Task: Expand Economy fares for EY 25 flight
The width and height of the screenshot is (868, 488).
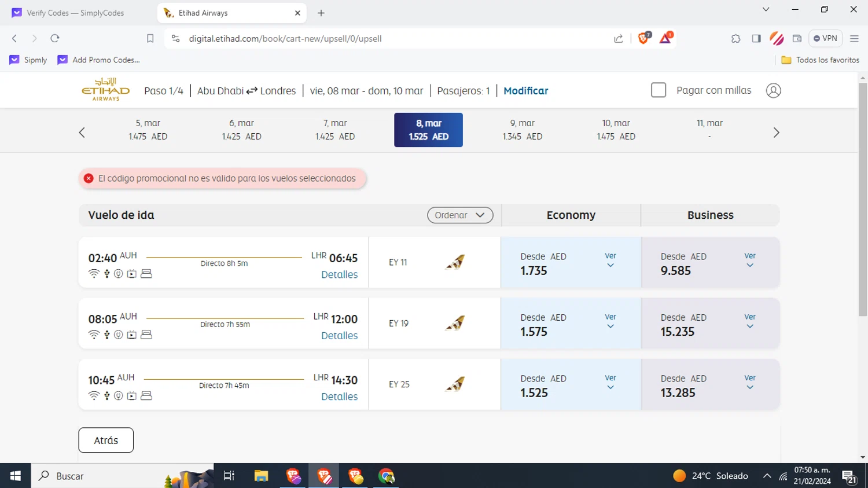Action: click(610, 382)
